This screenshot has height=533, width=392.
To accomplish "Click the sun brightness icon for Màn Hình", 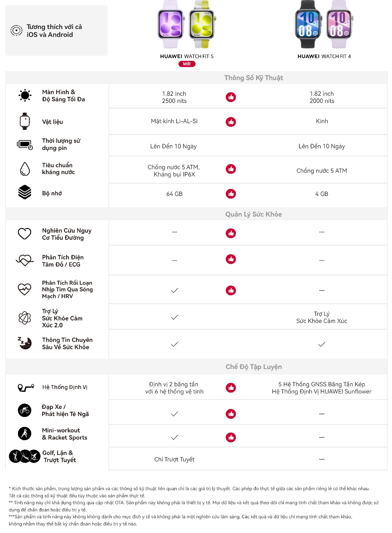I will point(25,96).
